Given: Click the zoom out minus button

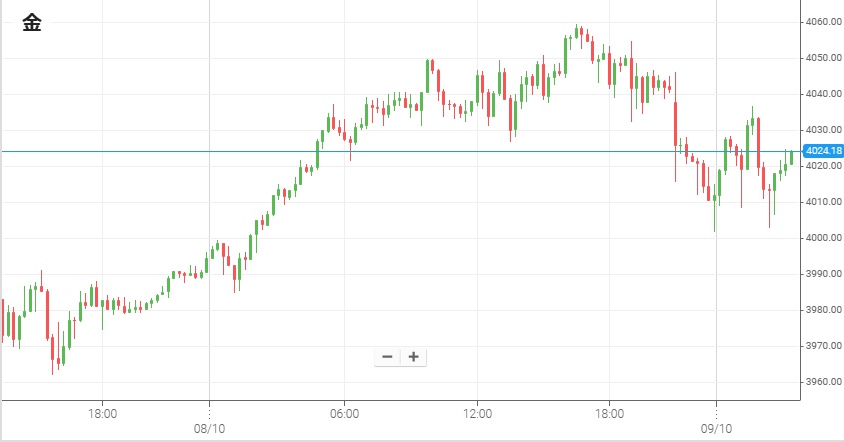Looking at the screenshot, I should pos(387,357).
